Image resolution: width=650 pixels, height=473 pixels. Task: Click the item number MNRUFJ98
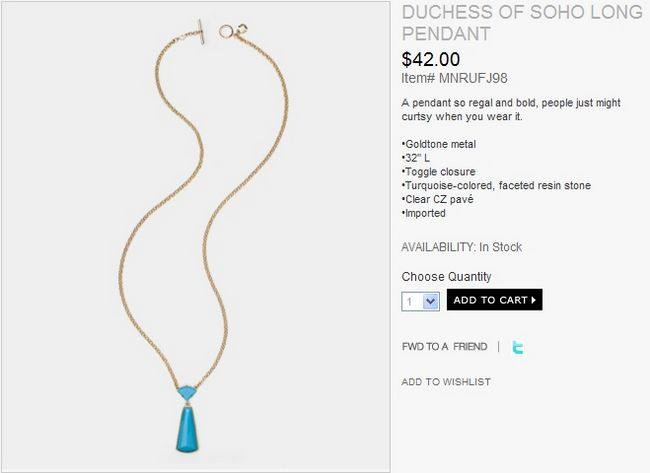pos(454,78)
